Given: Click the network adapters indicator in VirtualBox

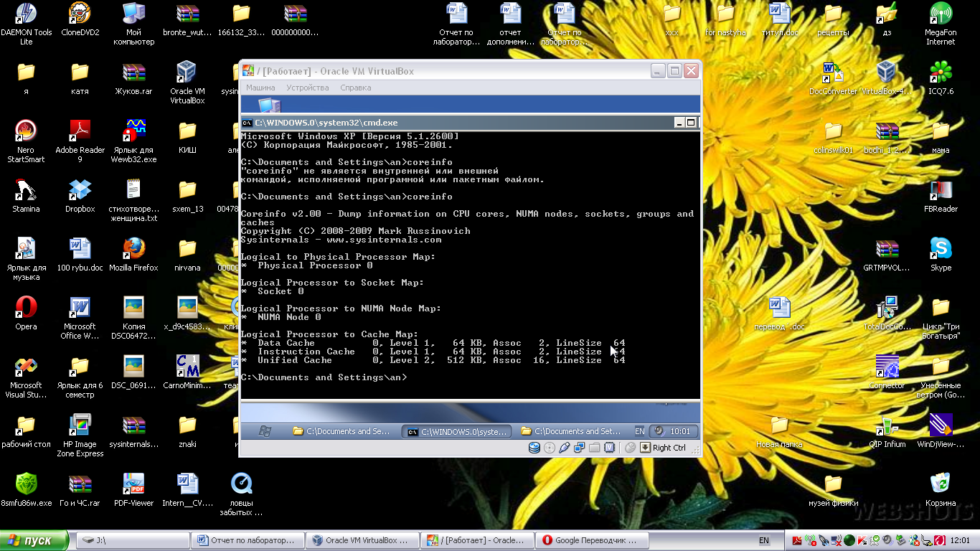Looking at the screenshot, I should click(580, 448).
